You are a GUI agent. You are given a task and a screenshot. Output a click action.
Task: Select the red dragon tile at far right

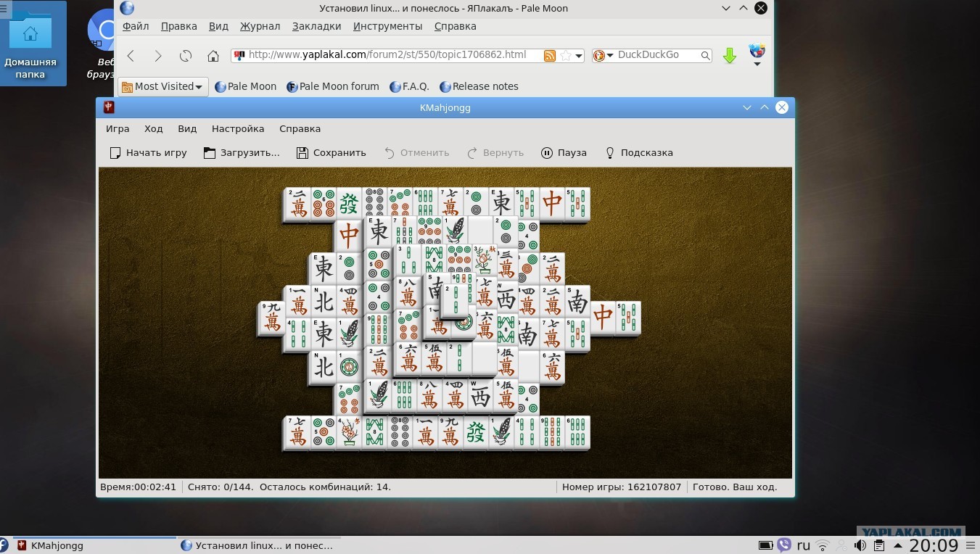click(x=603, y=318)
